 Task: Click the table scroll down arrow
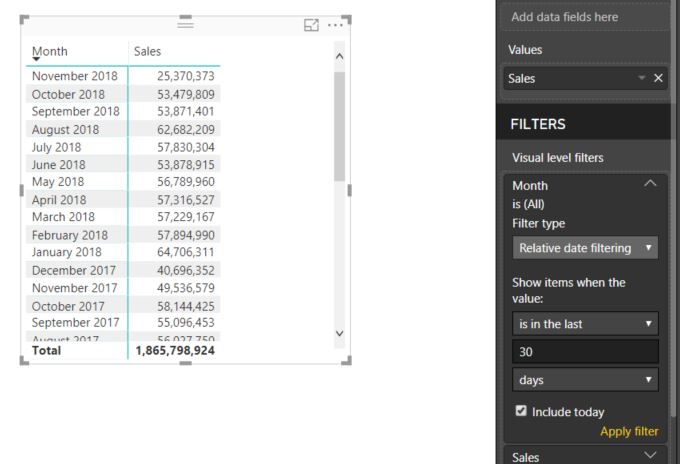point(340,333)
